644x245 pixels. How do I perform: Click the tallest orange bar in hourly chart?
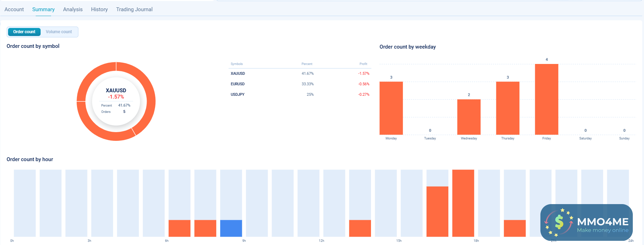tap(463, 203)
